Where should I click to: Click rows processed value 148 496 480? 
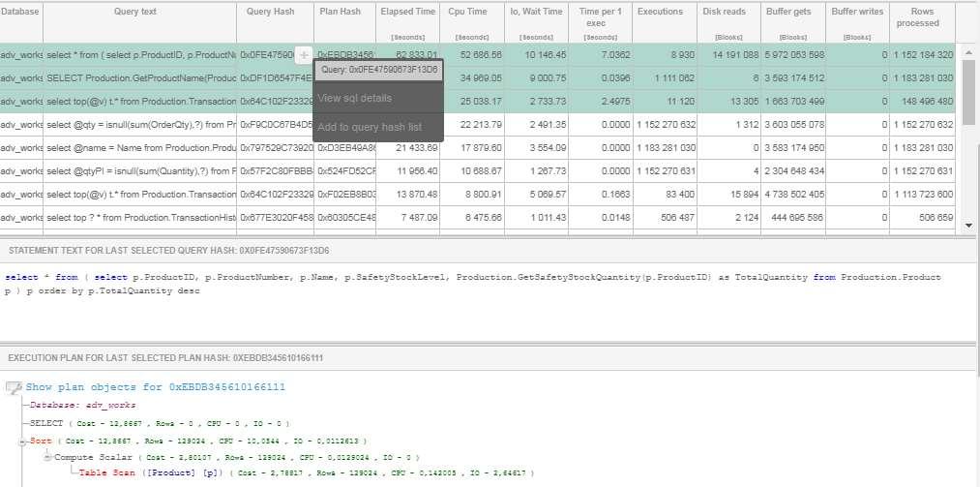pyautogui.click(x=928, y=102)
